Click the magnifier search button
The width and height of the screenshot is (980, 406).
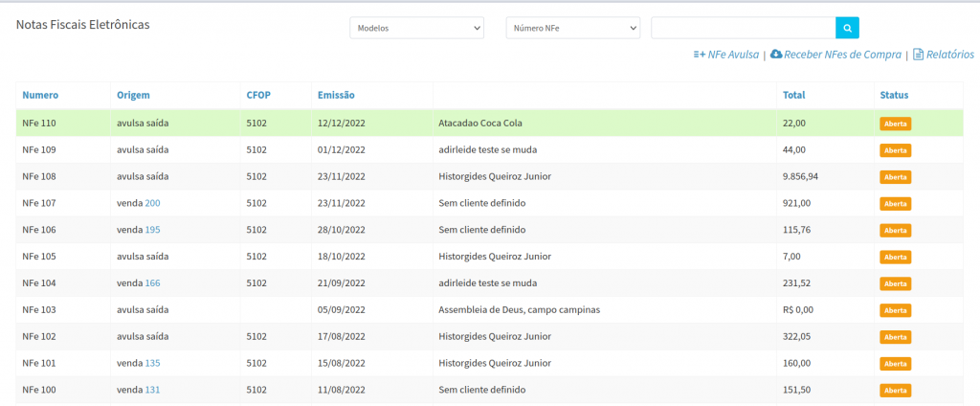click(x=847, y=28)
